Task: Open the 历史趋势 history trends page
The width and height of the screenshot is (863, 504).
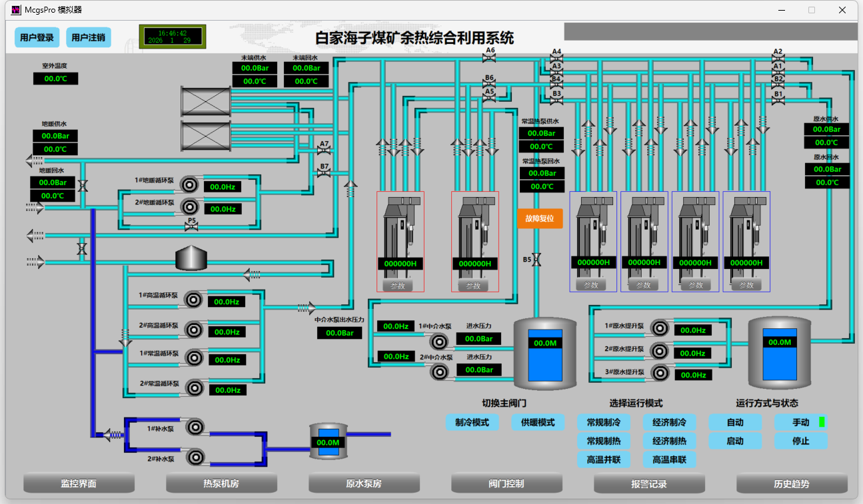Action: point(792,483)
